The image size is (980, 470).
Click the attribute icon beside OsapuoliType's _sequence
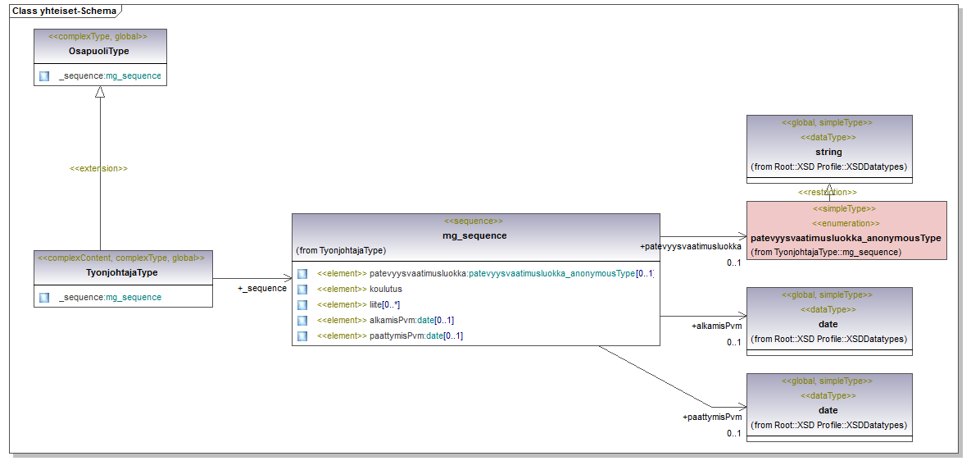click(44, 75)
